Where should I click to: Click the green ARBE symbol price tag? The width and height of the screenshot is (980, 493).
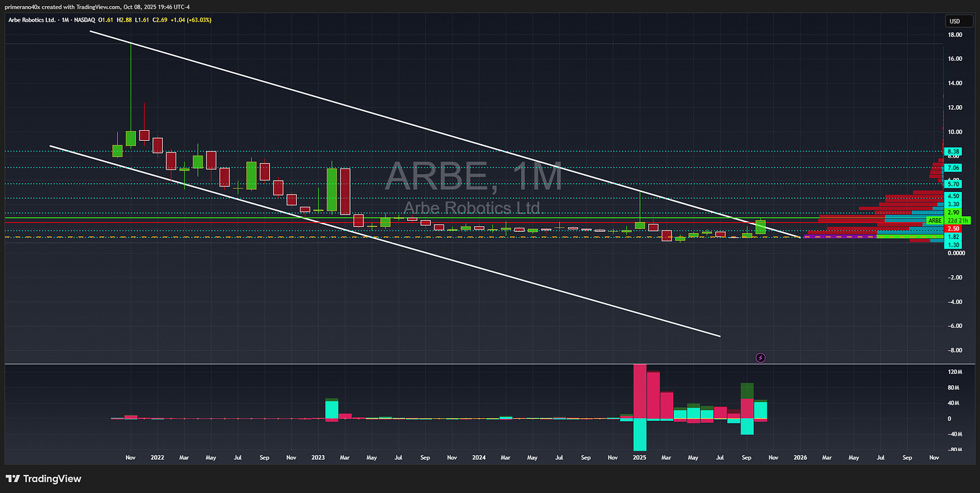[x=934, y=220]
